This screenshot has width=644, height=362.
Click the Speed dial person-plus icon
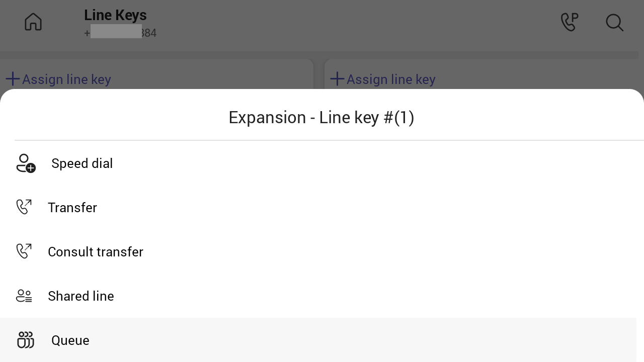tap(26, 163)
